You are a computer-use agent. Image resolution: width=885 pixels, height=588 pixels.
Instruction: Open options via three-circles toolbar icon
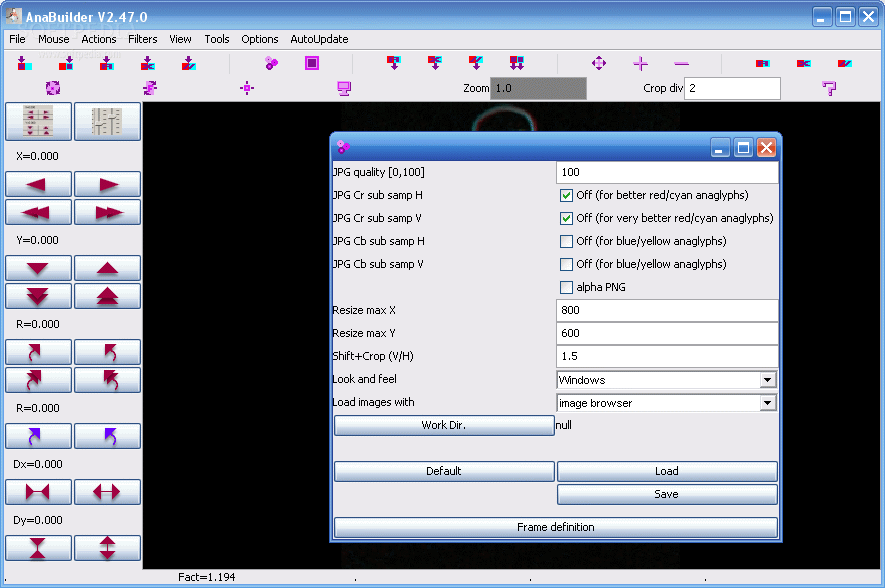271,63
